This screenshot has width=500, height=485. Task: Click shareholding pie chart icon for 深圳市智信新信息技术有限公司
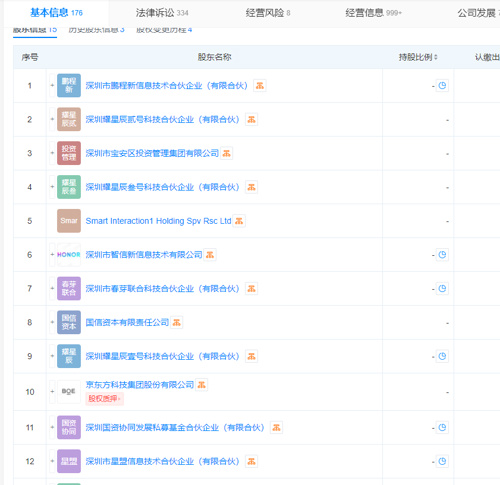coord(442,255)
